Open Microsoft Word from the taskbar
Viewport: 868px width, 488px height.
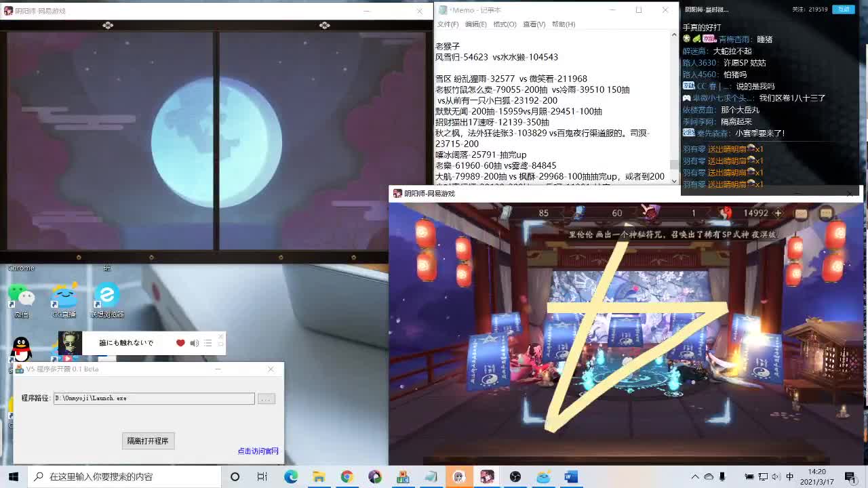571,476
